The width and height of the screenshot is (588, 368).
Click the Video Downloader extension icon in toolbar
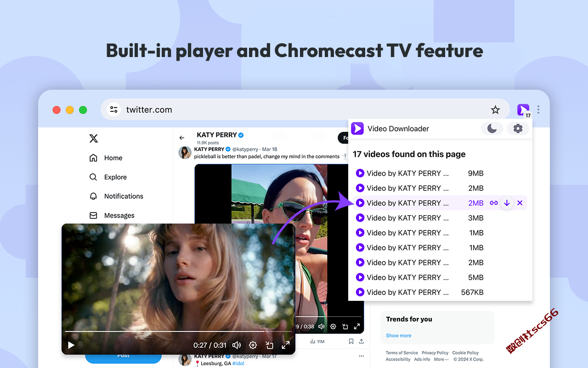[523, 109]
